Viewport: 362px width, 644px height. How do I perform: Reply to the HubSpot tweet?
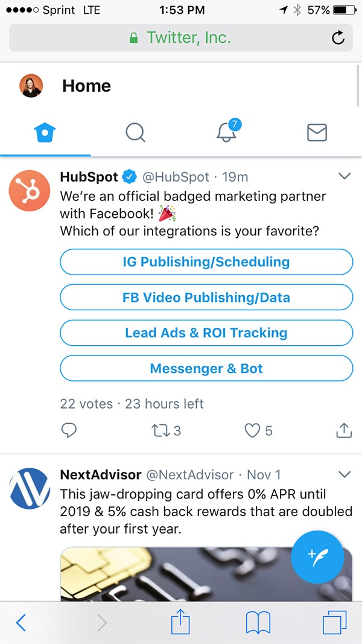69,430
